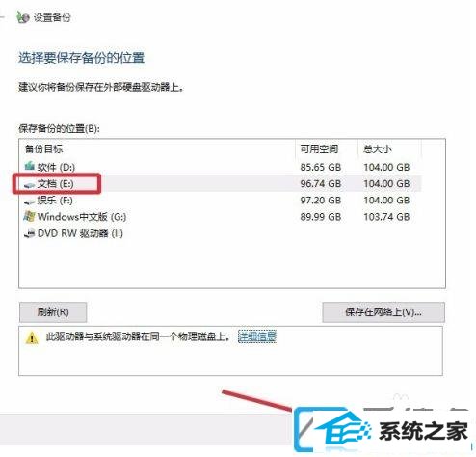
Task: Click the 软件 (D:) drive icon
Action: 30,166
